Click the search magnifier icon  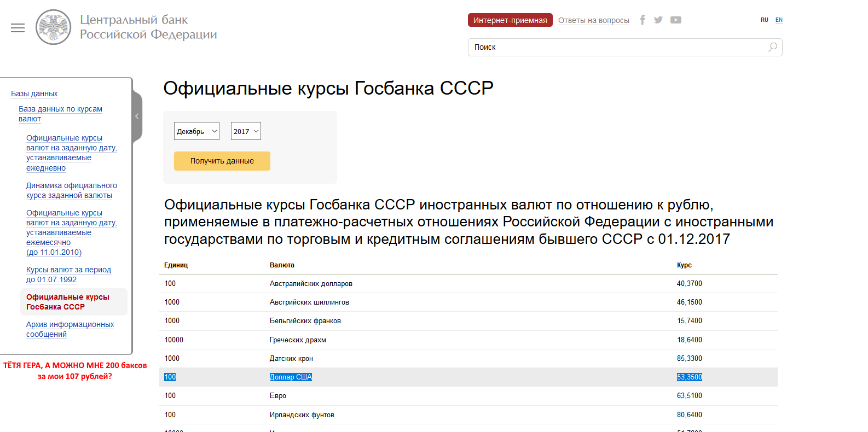click(x=773, y=47)
